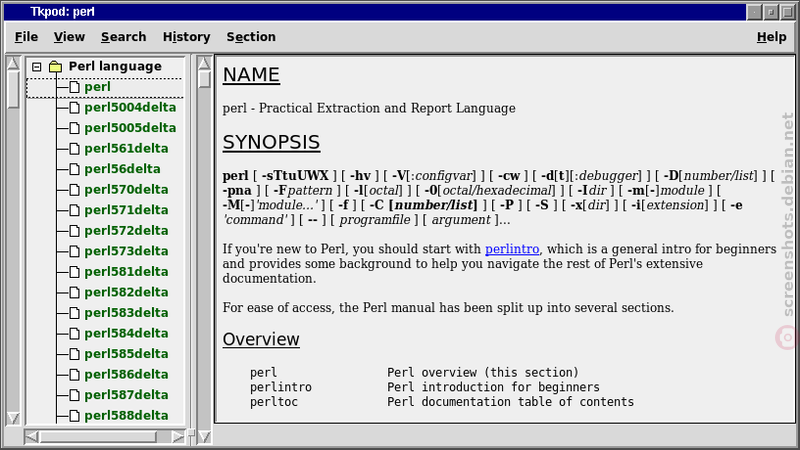Open perl5005delta in the tree
This screenshot has height=450, width=800.
pyautogui.click(x=130, y=128)
